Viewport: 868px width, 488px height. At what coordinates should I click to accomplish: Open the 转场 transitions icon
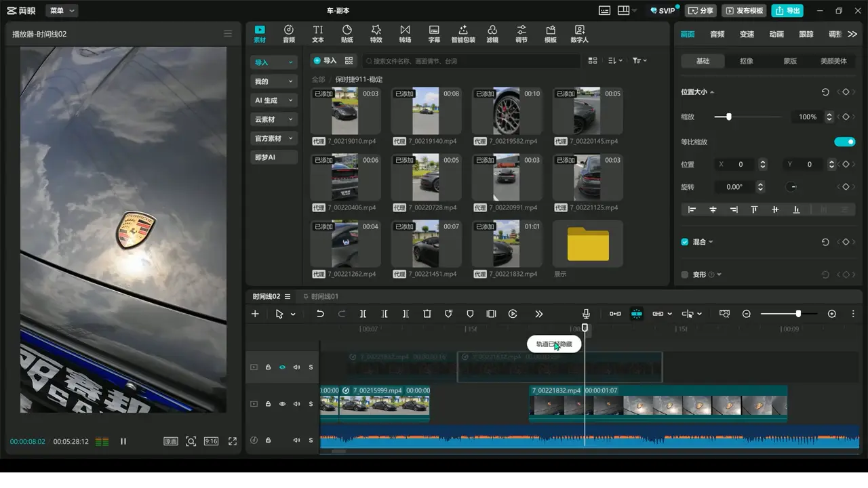coord(405,34)
